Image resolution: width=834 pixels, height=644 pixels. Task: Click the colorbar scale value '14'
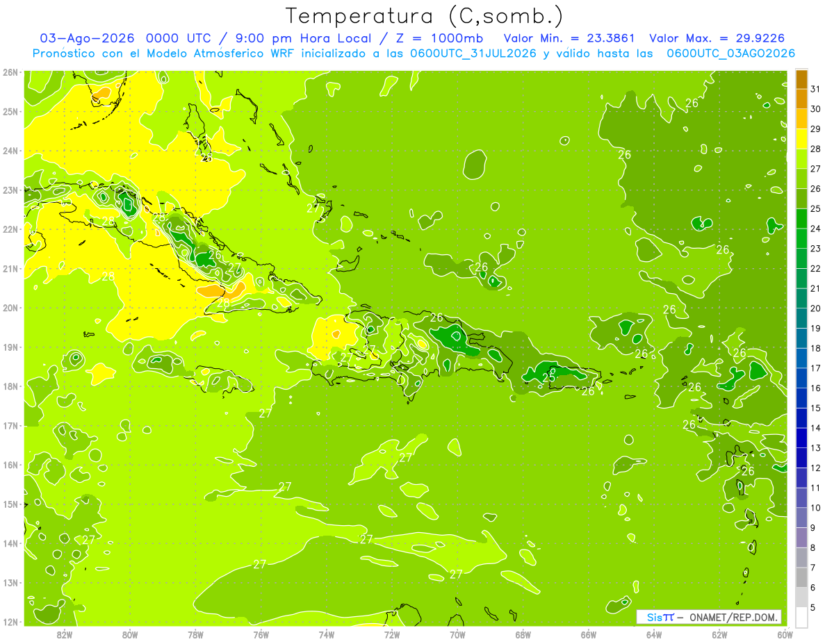click(x=815, y=428)
